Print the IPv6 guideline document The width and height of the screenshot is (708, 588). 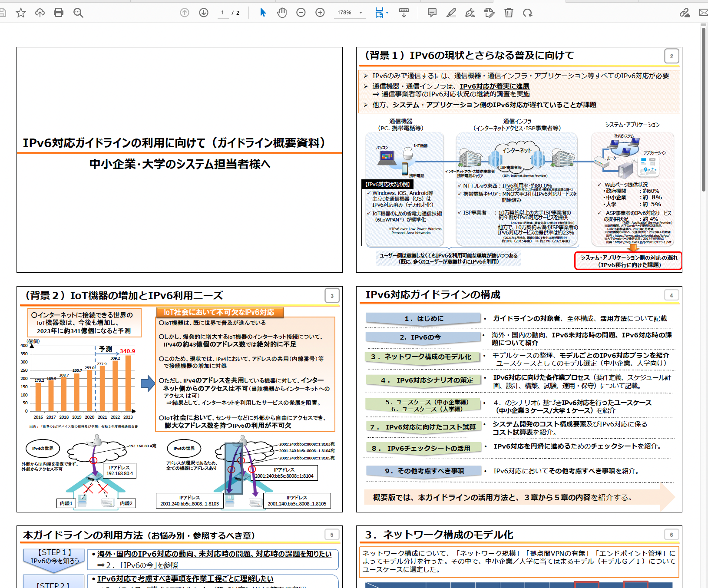(x=59, y=13)
